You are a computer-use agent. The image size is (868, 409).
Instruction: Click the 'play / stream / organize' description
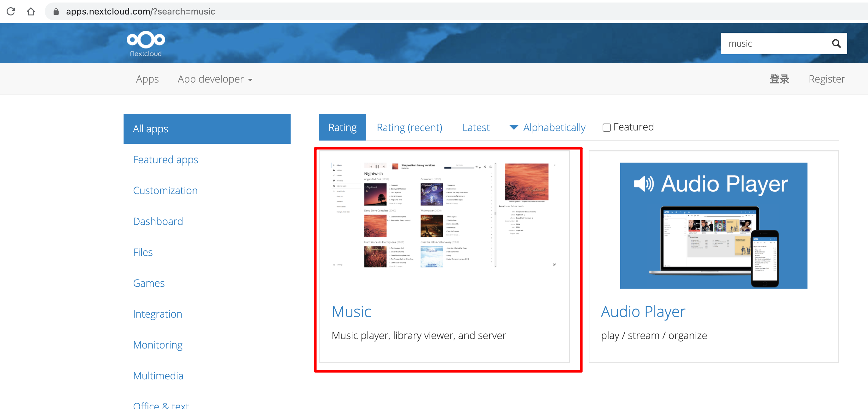tap(654, 336)
